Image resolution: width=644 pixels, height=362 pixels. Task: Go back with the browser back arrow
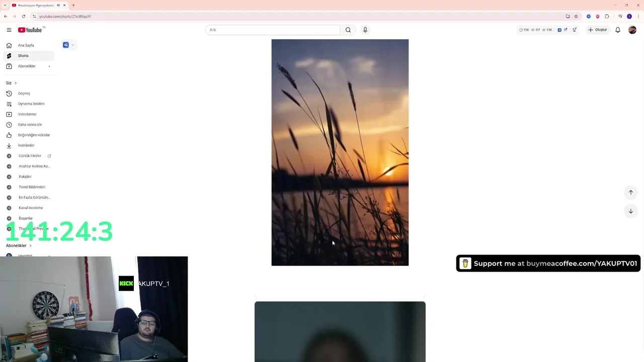point(6,17)
